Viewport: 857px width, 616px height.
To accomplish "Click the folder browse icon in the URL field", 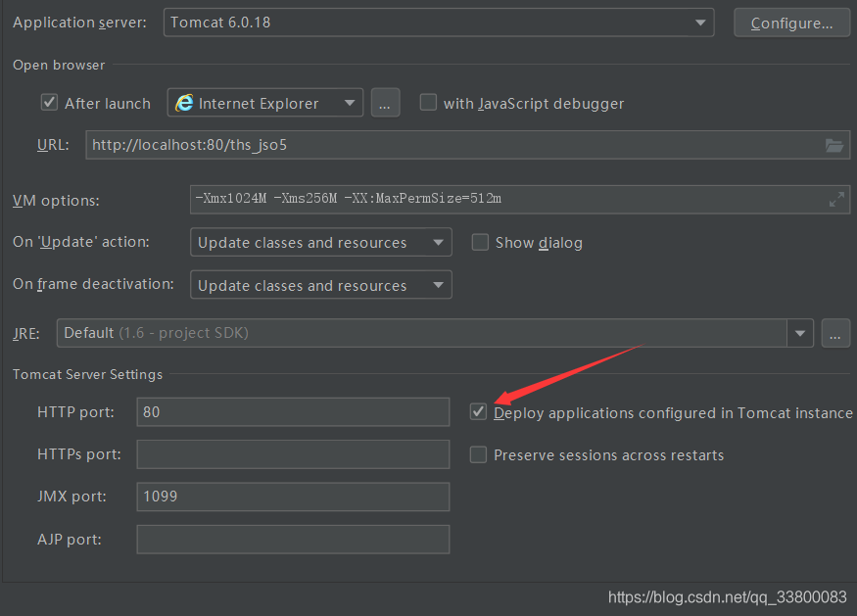I will click(x=834, y=145).
